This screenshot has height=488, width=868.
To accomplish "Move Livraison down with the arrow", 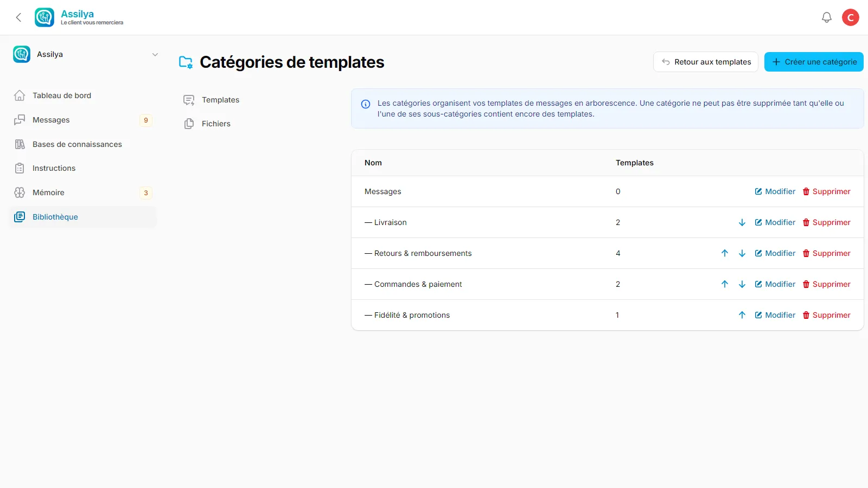I will [742, 222].
